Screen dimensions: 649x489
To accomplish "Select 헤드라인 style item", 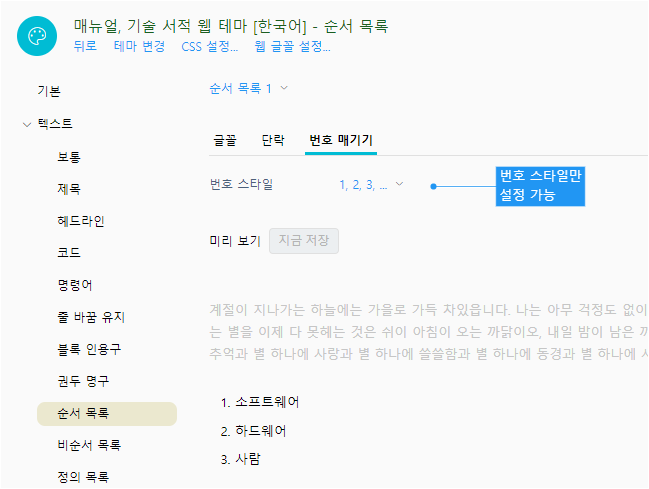I will click(x=81, y=221).
